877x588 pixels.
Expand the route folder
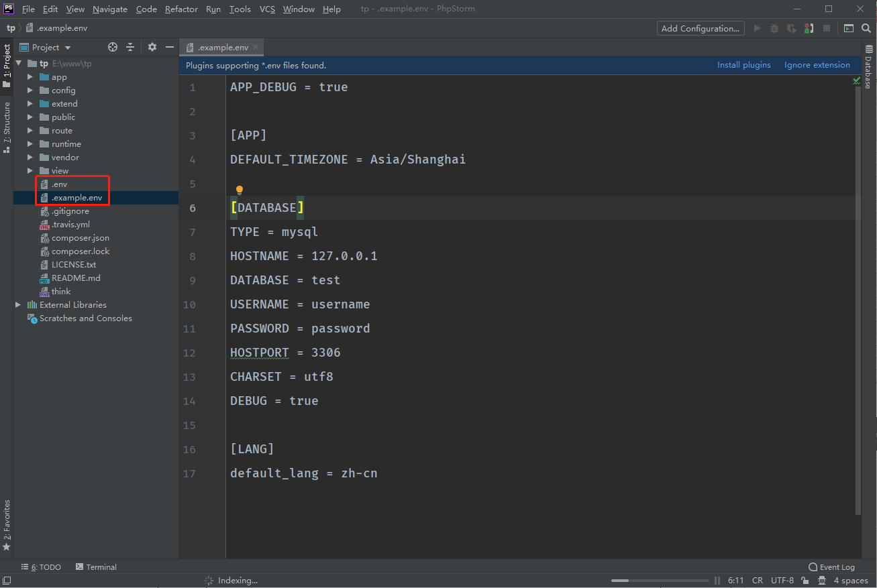pos(30,131)
